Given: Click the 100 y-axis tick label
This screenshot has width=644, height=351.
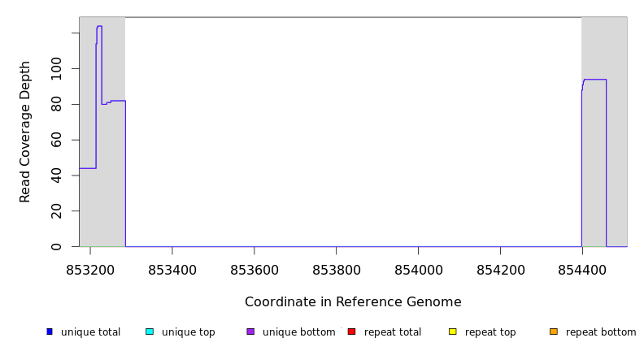Looking at the screenshot, I should (56, 69).
